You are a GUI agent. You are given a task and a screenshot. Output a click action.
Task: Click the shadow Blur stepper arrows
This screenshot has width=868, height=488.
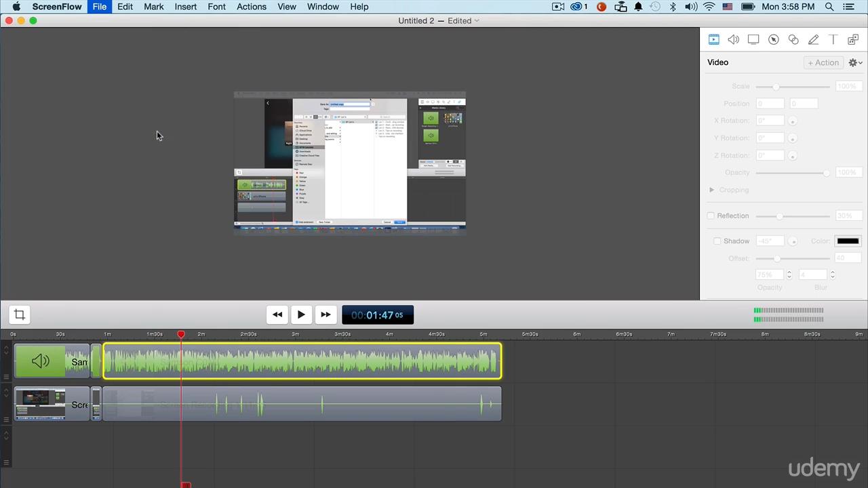[x=832, y=275]
